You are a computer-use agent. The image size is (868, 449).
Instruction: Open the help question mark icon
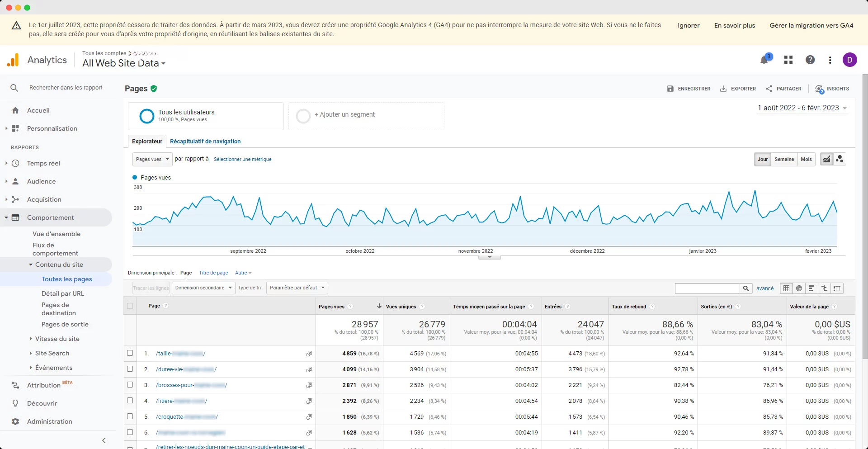(x=810, y=60)
